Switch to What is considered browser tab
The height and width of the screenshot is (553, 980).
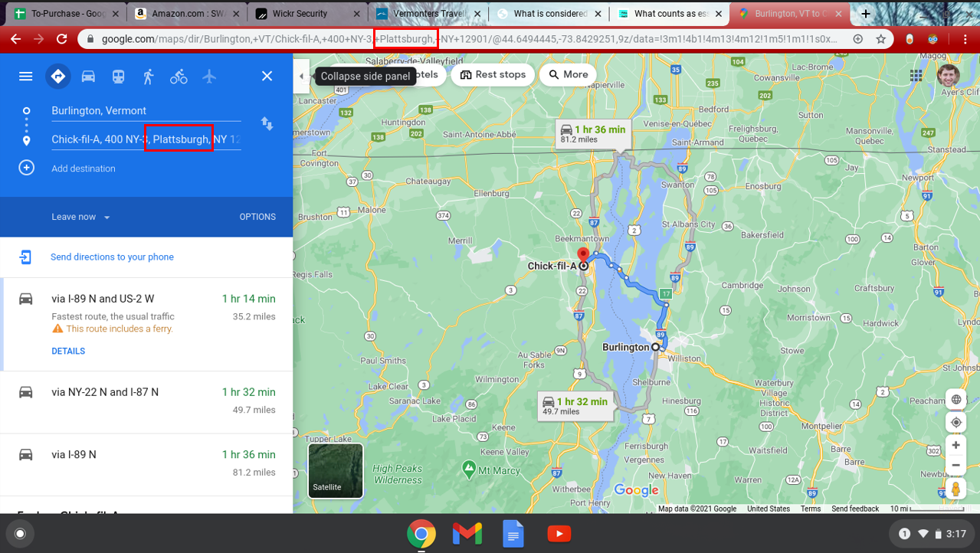(x=549, y=14)
